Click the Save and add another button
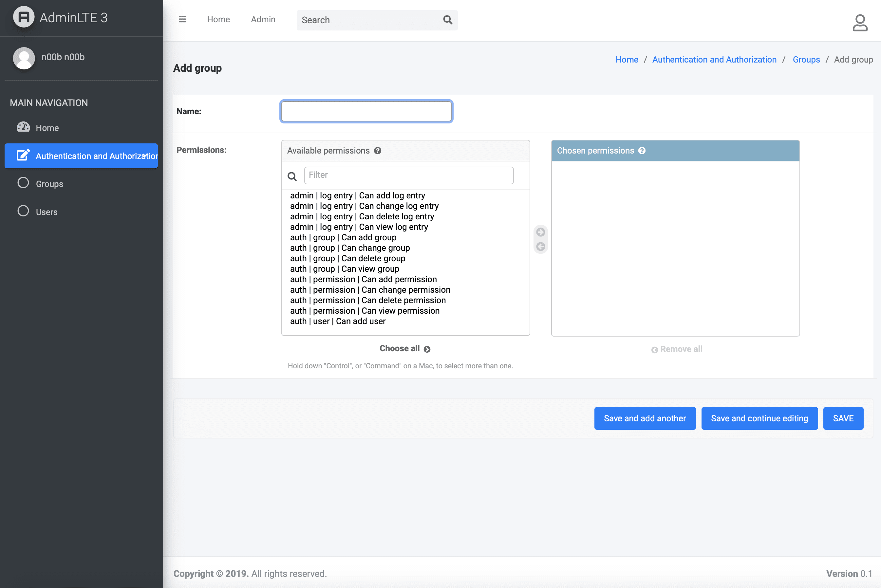 click(x=645, y=418)
